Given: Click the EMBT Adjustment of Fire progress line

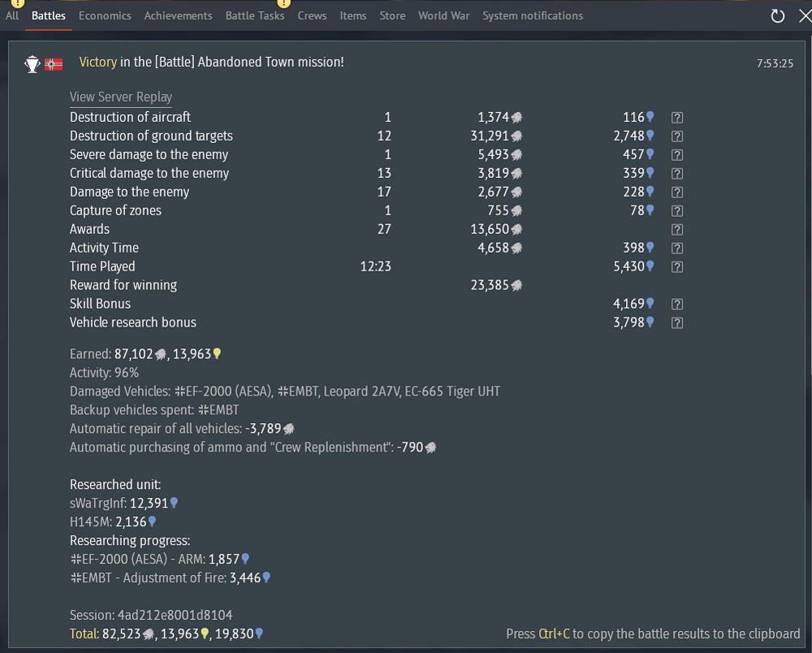Looking at the screenshot, I should coord(171,577).
